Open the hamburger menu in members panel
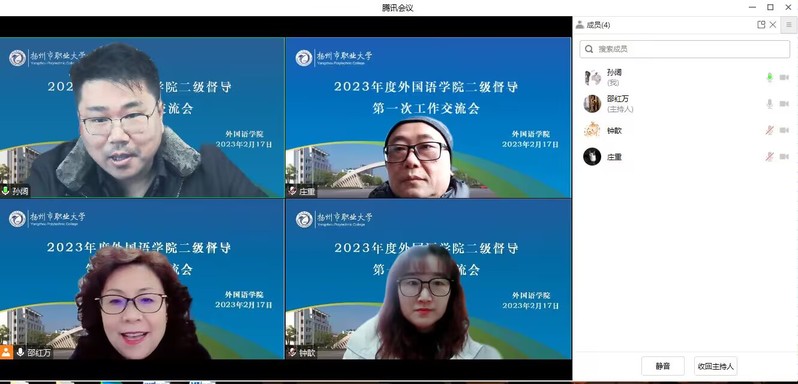Viewport: 798px width, 384px height. (789, 24)
